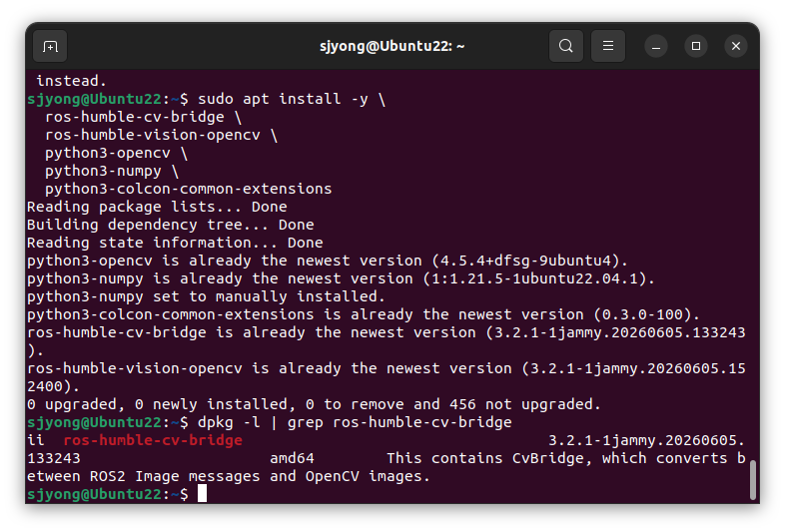Click 'Reading package lists... Done'
The image size is (785, 532).
point(157,208)
